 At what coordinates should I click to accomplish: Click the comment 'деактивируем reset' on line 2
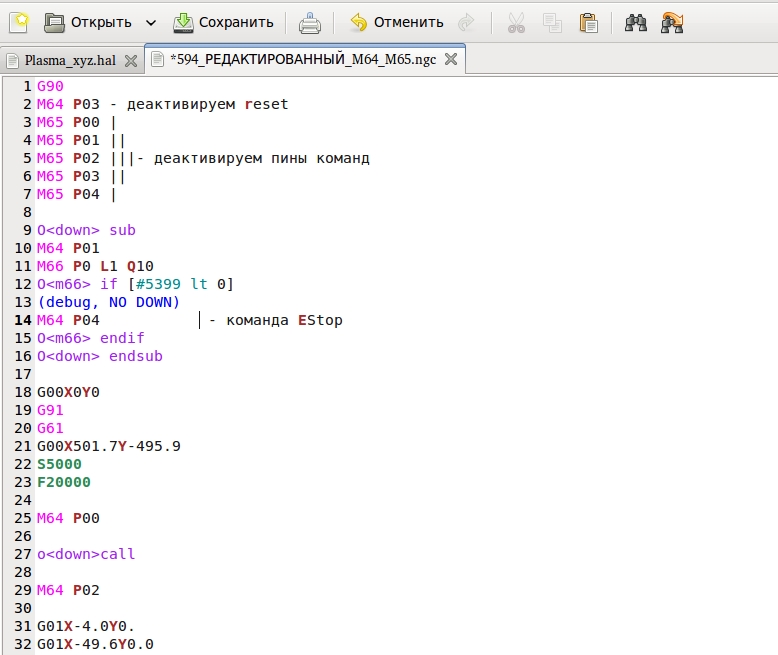coord(207,104)
